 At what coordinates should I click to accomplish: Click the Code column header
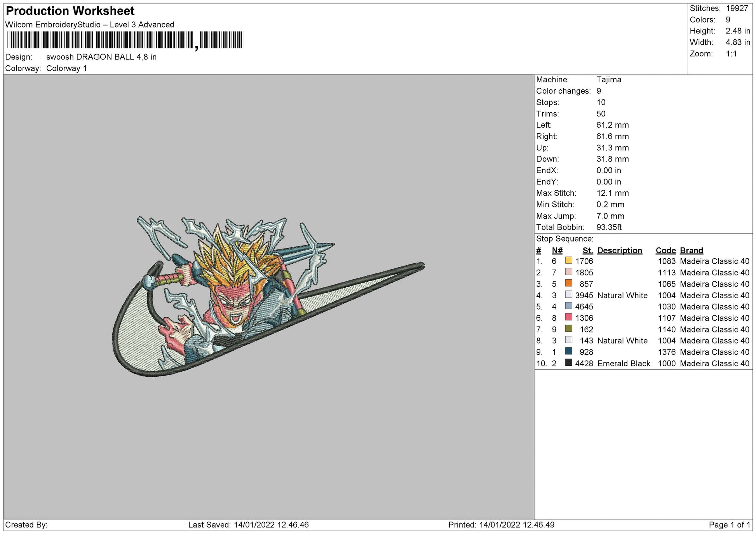pos(665,250)
